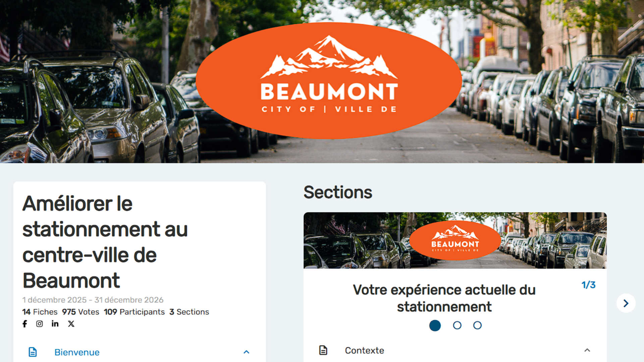644x362 pixels.
Task: Open the Instagram social icon
Action: pos(40,324)
